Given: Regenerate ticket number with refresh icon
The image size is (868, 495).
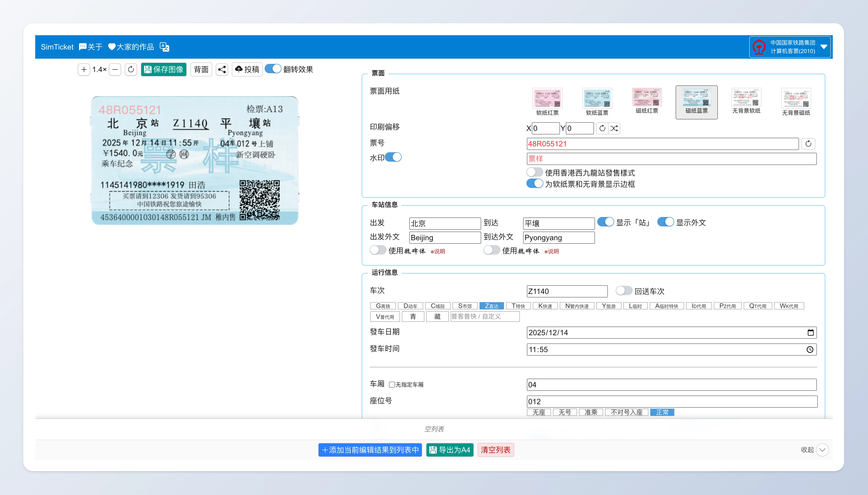Looking at the screenshot, I should pos(808,144).
